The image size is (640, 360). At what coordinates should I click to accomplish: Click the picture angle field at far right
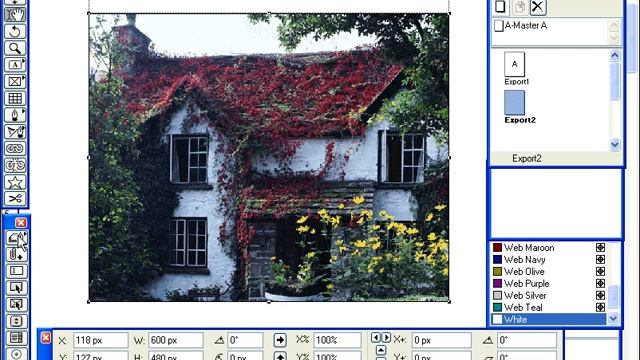tap(527, 340)
